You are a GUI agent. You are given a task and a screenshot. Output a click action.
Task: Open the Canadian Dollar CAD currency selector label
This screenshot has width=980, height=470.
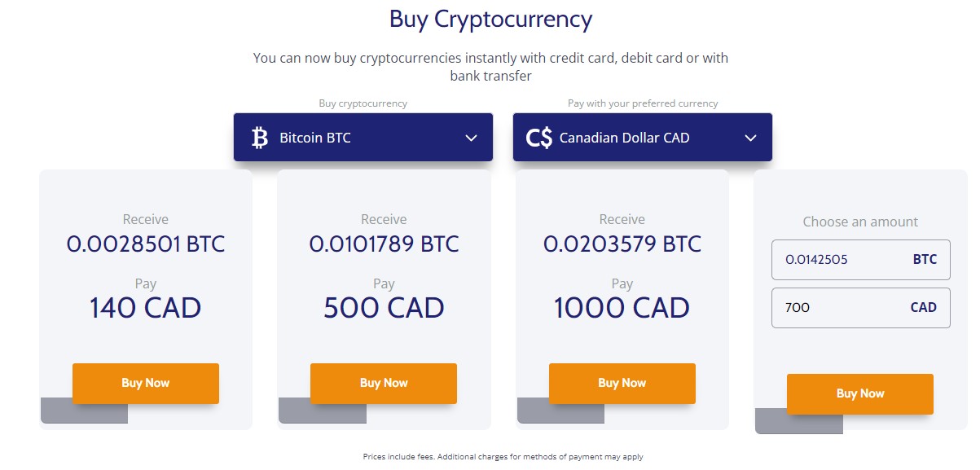coord(624,138)
